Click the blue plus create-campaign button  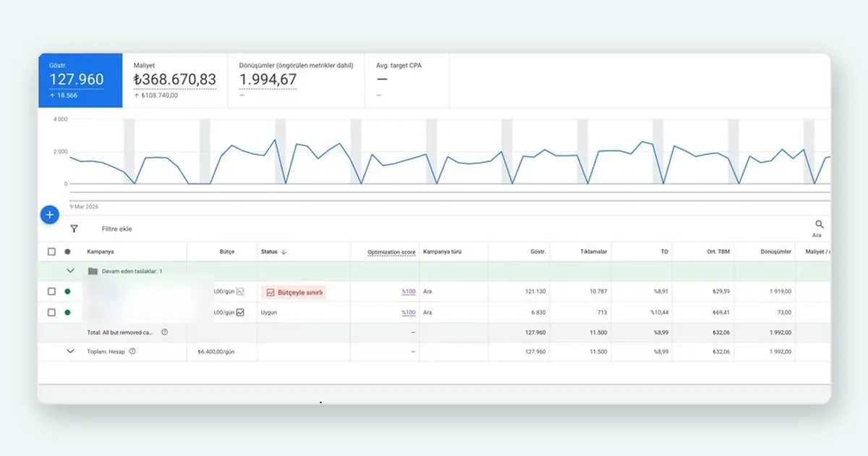pos(49,215)
